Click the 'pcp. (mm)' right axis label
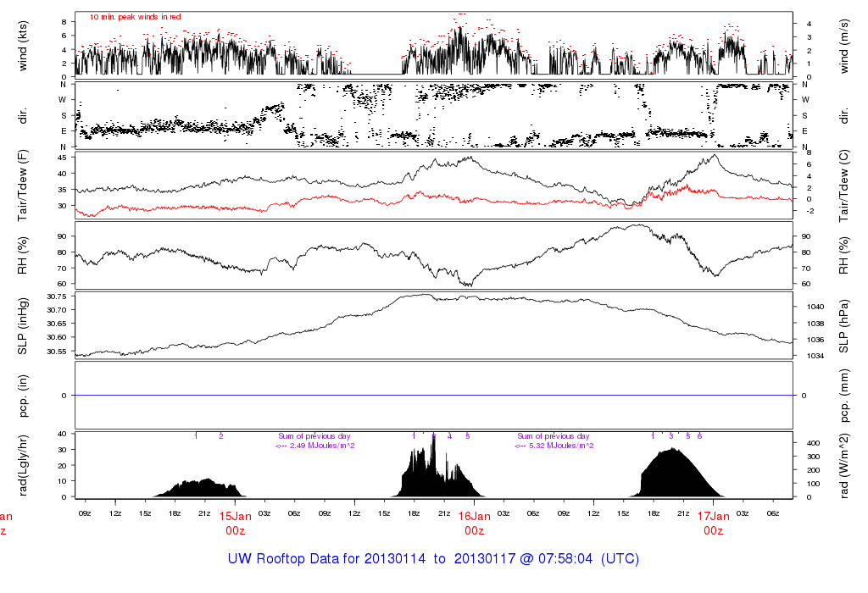The image size is (868, 593). pyautogui.click(x=845, y=395)
